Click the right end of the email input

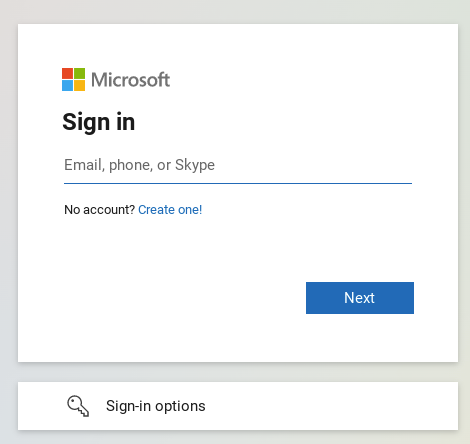click(x=400, y=165)
